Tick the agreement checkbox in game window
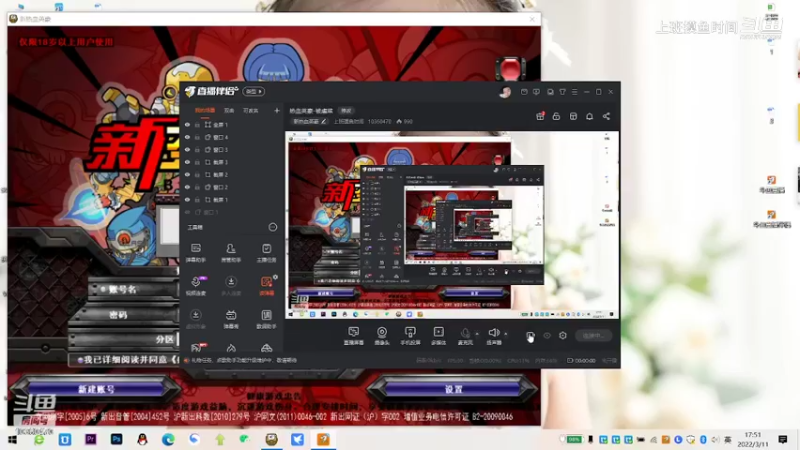Viewport: 800px width, 450px height. click(80, 360)
